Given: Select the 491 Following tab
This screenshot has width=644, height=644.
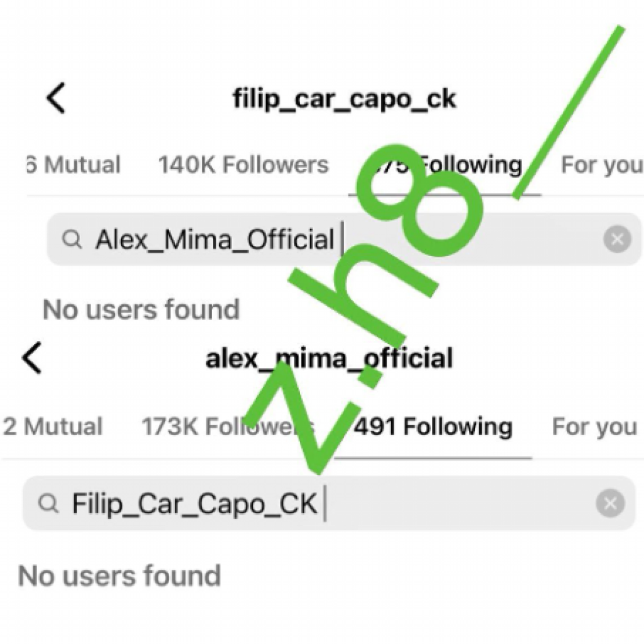Looking at the screenshot, I should 433,427.
